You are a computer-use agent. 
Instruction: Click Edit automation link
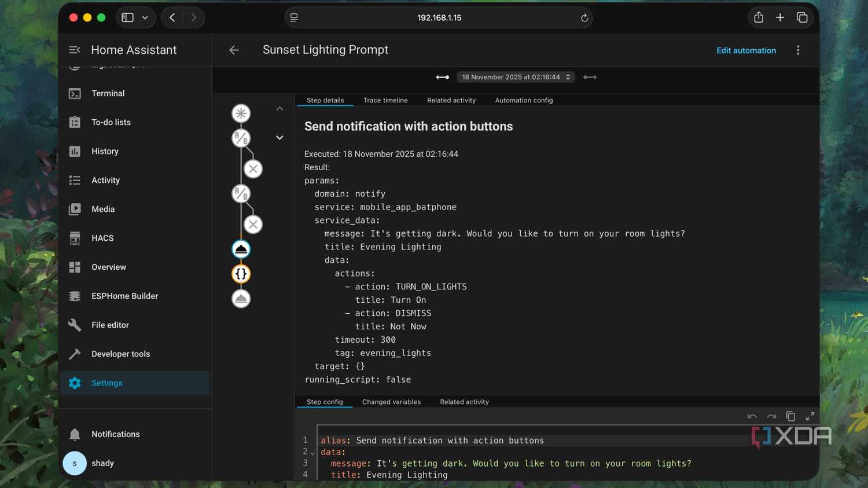(746, 50)
